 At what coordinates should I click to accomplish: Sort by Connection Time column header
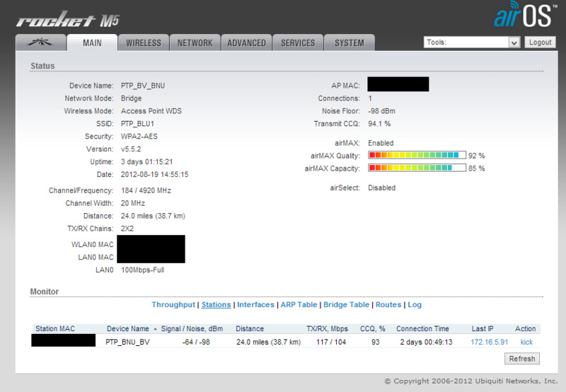coord(422,328)
